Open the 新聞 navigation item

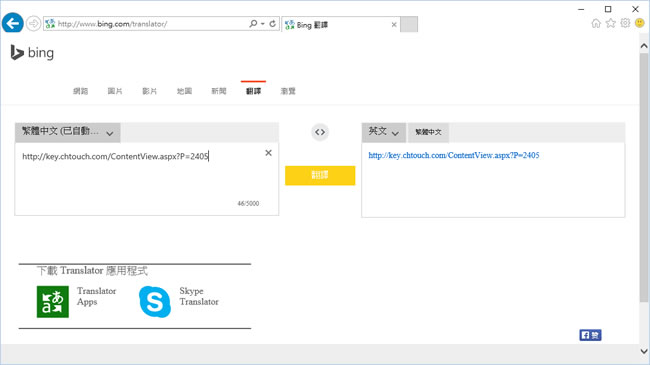pos(218,91)
